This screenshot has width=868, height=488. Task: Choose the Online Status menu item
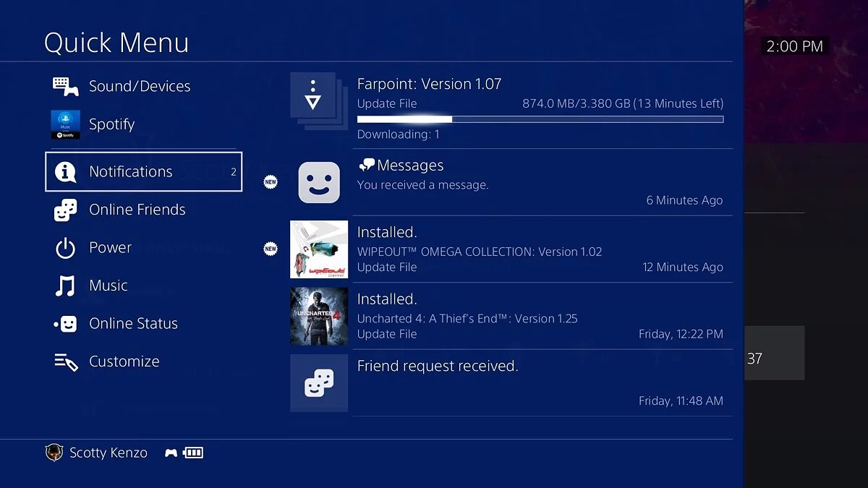click(x=143, y=324)
